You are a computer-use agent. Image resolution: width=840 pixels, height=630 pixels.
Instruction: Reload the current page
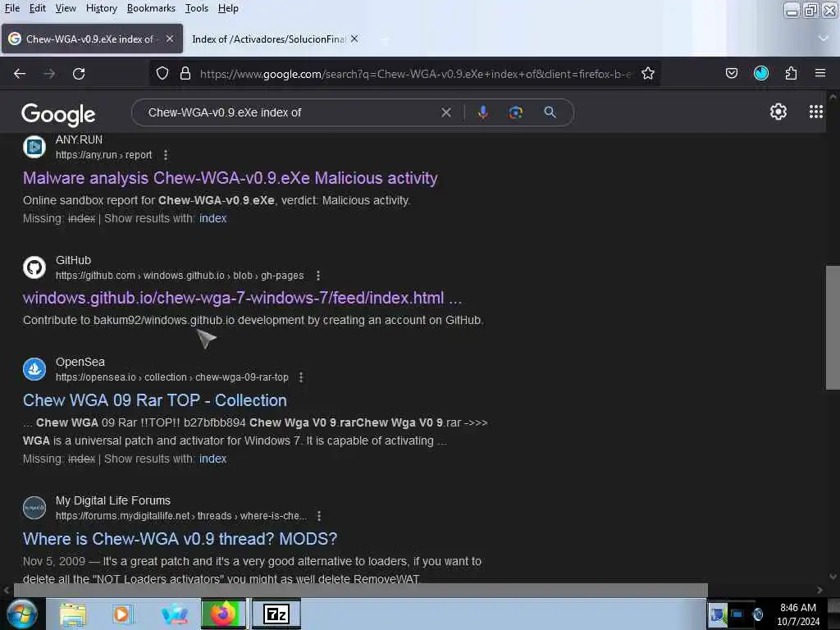[x=79, y=73]
